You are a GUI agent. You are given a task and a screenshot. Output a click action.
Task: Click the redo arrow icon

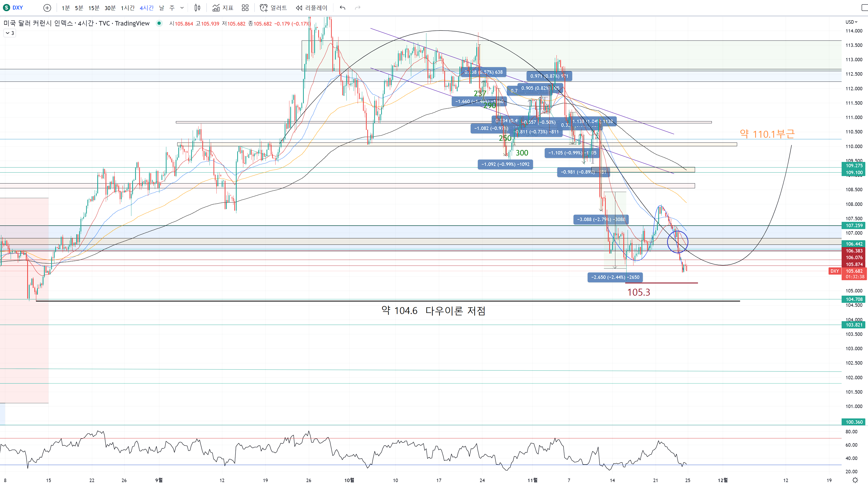click(x=357, y=8)
